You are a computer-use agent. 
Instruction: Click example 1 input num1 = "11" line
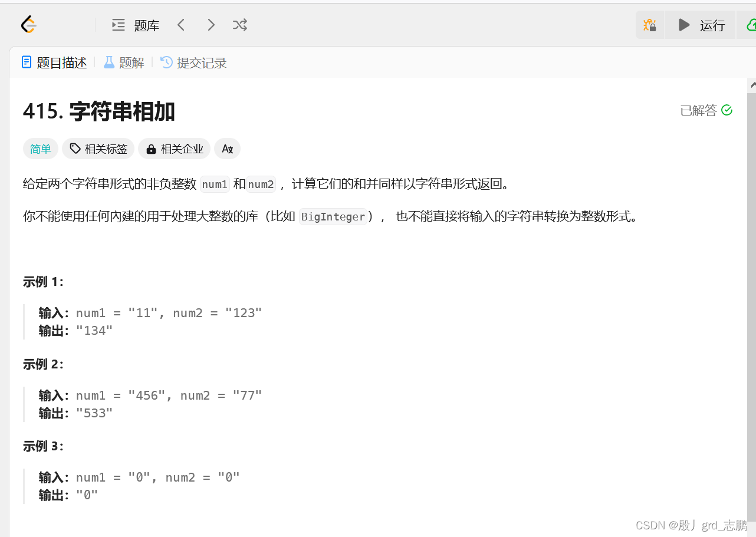[150, 313]
